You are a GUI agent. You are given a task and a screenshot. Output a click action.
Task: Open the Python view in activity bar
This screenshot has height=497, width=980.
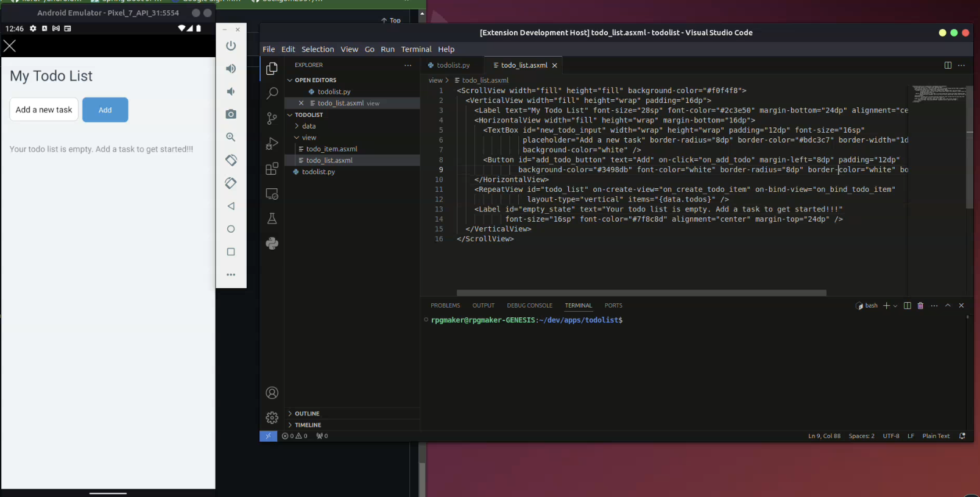point(272,244)
